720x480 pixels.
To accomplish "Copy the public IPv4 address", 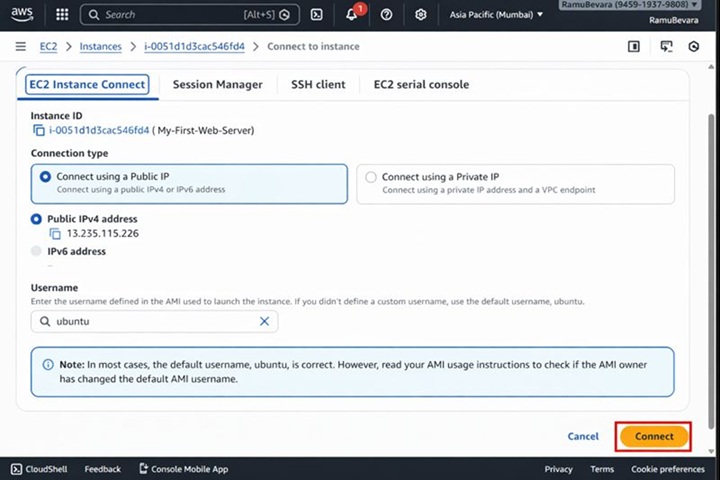I will tap(56, 234).
